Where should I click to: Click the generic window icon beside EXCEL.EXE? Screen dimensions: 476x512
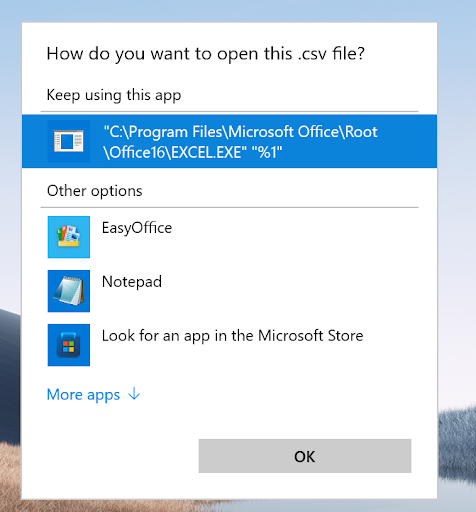69,141
